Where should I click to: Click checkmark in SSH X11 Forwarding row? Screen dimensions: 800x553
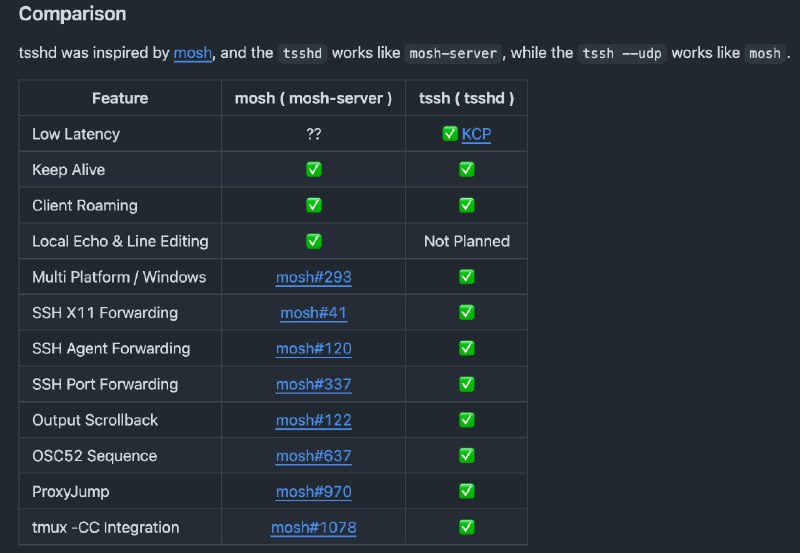(x=467, y=312)
